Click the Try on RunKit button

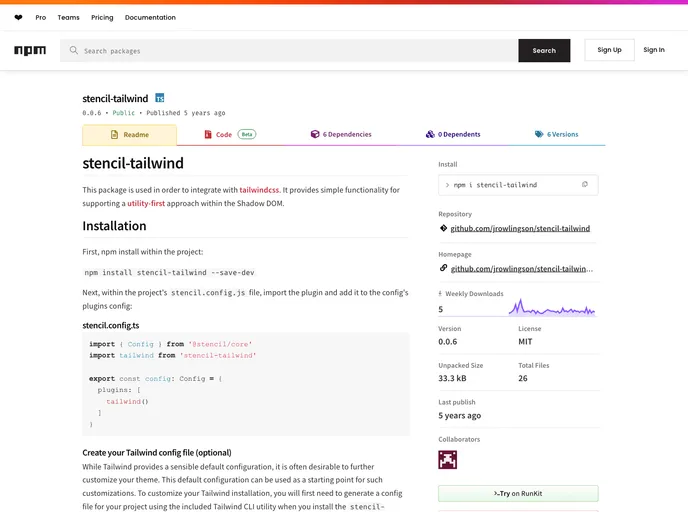click(x=518, y=494)
